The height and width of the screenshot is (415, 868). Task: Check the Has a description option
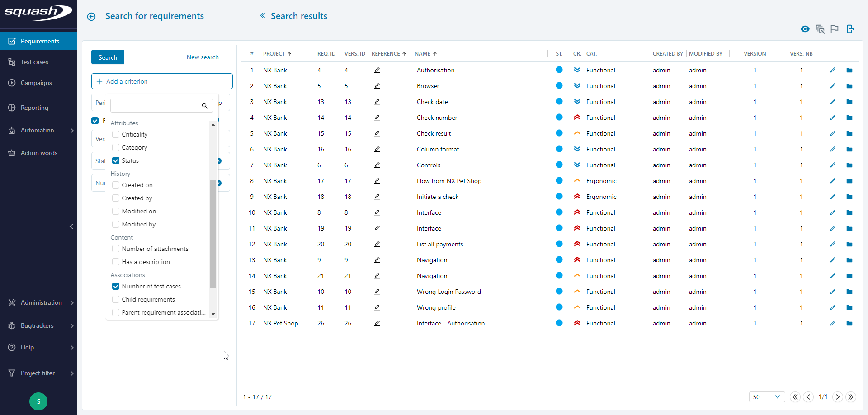pyautogui.click(x=115, y=262)
